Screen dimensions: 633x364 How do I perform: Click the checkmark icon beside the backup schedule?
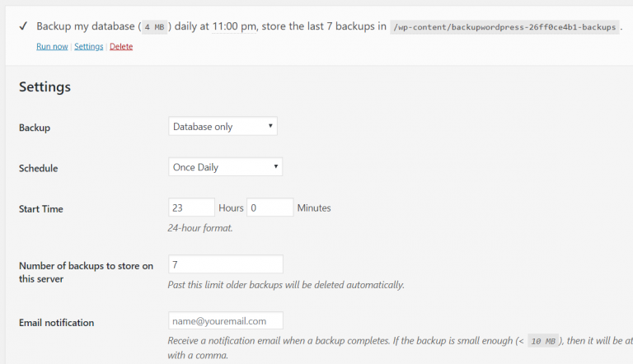pyautogui.click(x=23, y=26)
